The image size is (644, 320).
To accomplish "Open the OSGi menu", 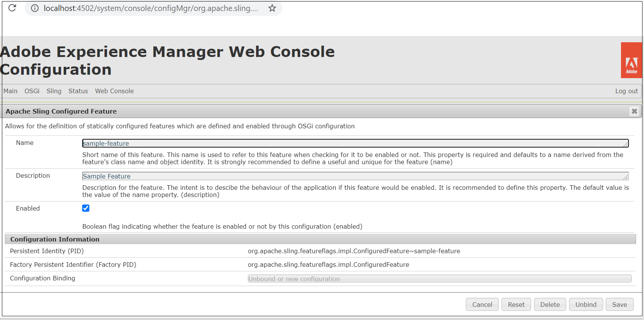I will point(32,91).
